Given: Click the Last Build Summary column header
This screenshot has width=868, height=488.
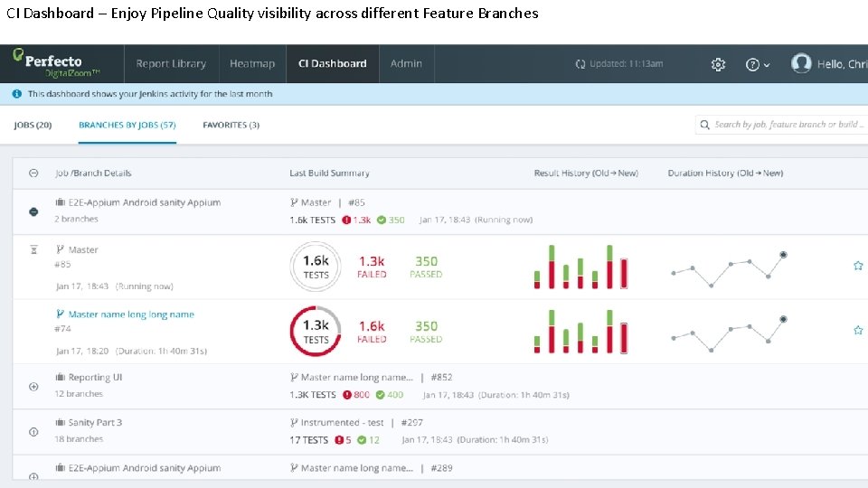Looking at the screenshot, I should (329, 174).
